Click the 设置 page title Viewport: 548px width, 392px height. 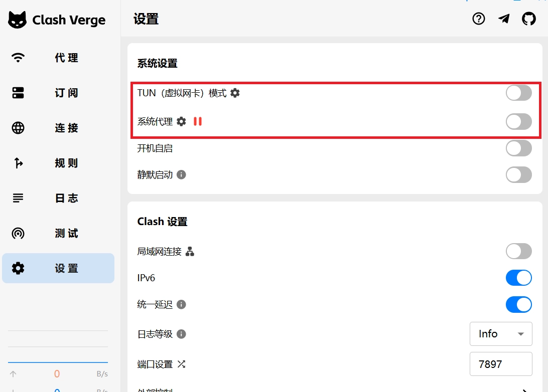click(146, 19)
